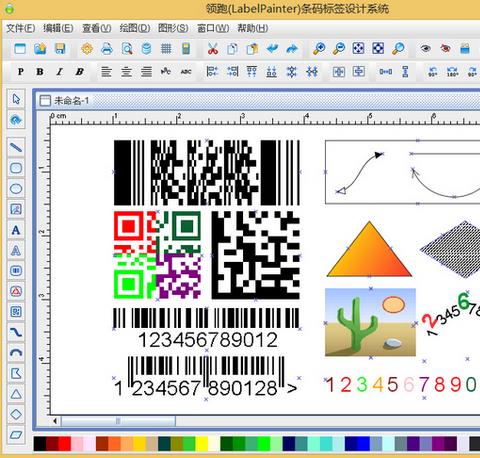The height and width of the screenshot is (458, 480).
Task: Pick the bright red color swatch
Action: [65, 444]
